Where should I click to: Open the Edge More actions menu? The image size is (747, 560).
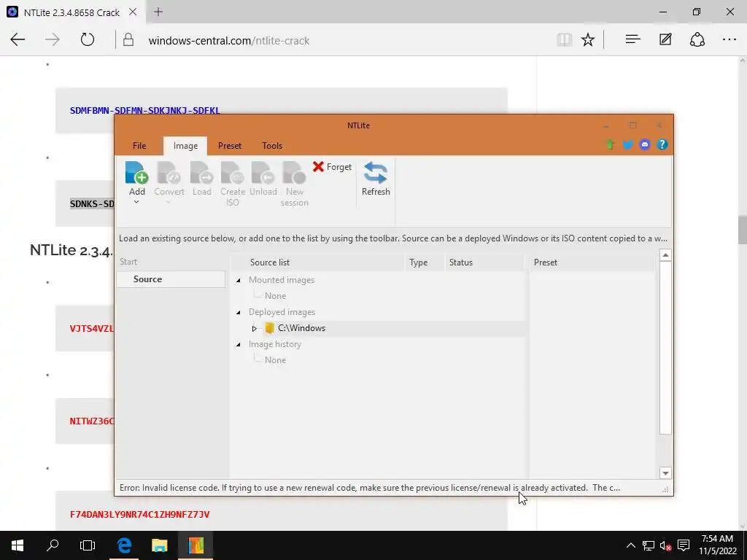[729, 40]
